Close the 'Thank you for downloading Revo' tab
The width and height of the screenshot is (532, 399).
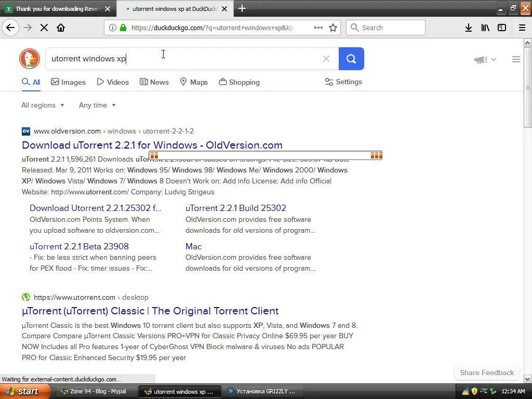point(108,9)
